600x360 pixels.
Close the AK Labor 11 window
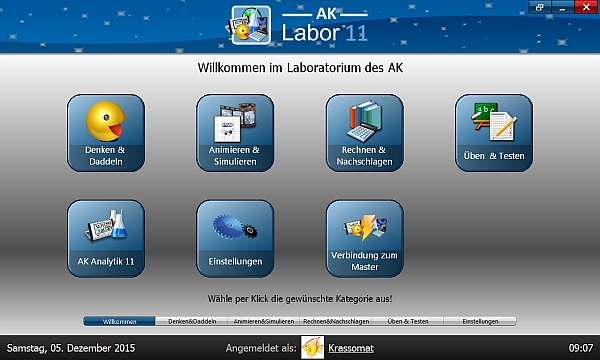pyautogui.click(x=586, y=7)
